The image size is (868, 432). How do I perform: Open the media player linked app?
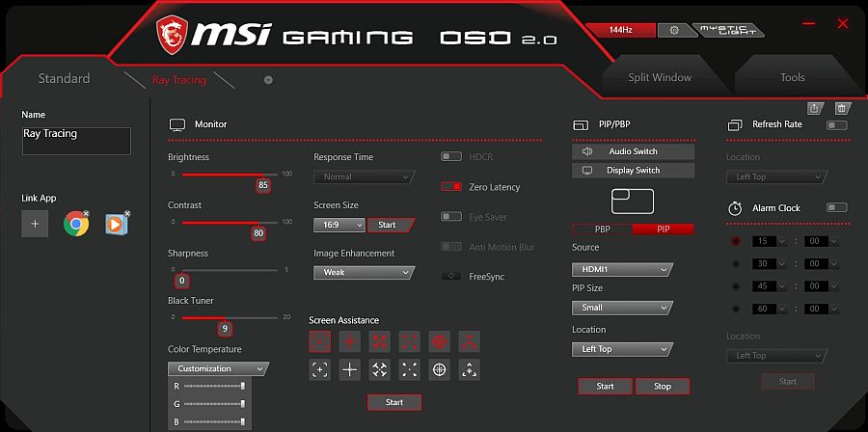117,224
